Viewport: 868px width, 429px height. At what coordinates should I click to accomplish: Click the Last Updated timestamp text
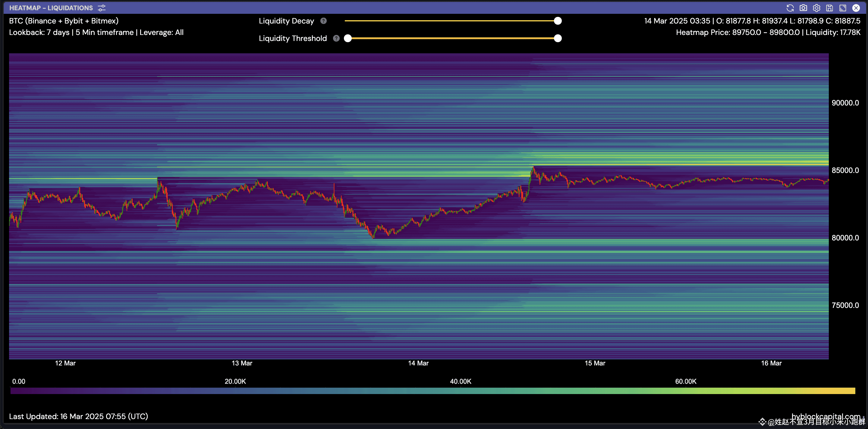coord(78,416)
